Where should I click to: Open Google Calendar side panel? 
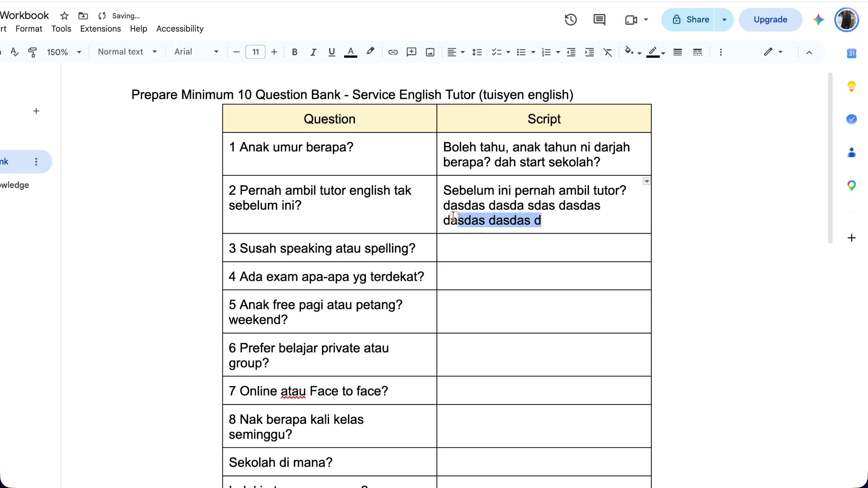tap(852, 53)
